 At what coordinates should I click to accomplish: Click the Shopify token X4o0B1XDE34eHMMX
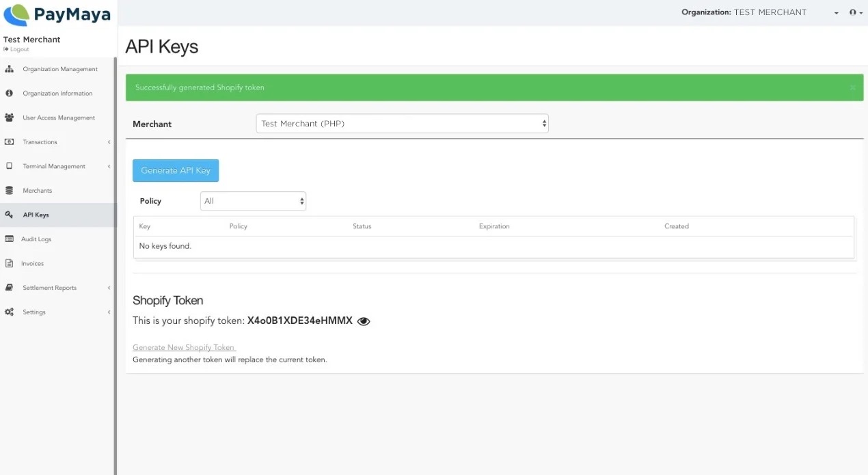tap(300, 321)
